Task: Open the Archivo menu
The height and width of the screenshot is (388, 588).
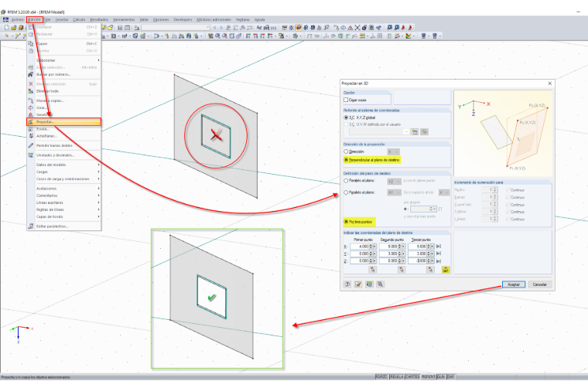Action: [x=17, y=19]
